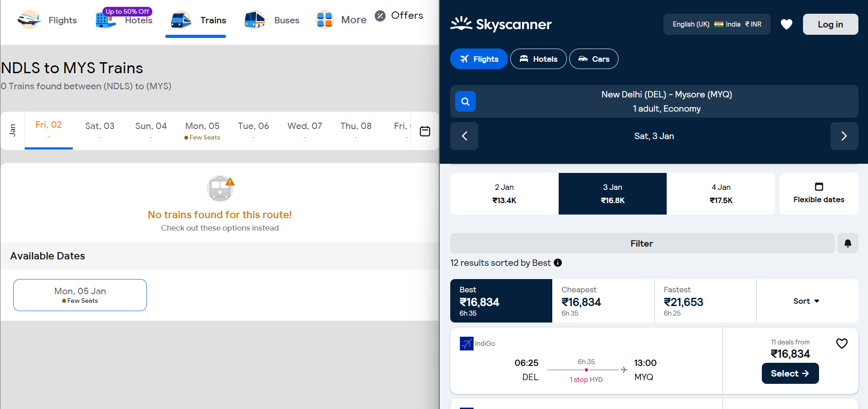Open language and currency selector

click(x=717, y=24)
